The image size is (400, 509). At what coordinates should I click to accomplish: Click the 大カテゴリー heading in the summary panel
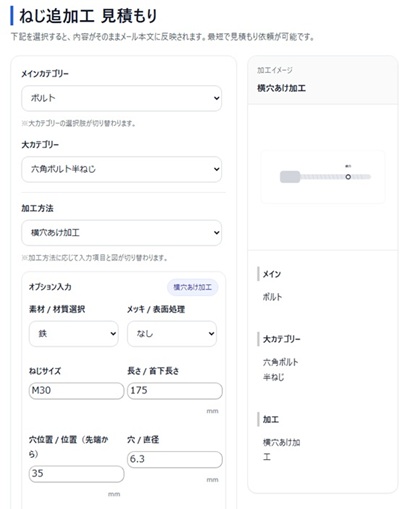pos(282,339)
